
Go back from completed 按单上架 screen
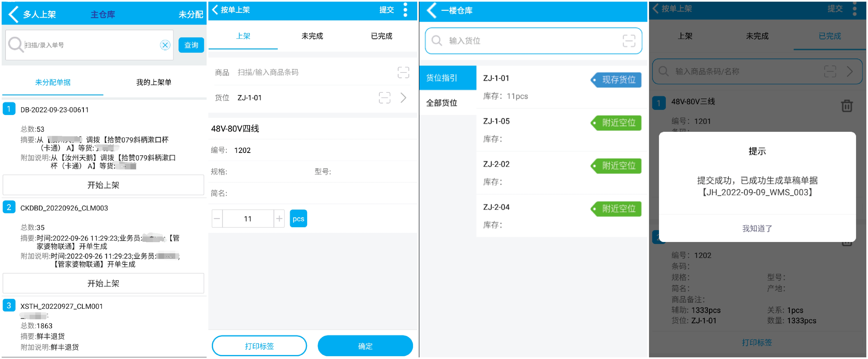[655, 8]
